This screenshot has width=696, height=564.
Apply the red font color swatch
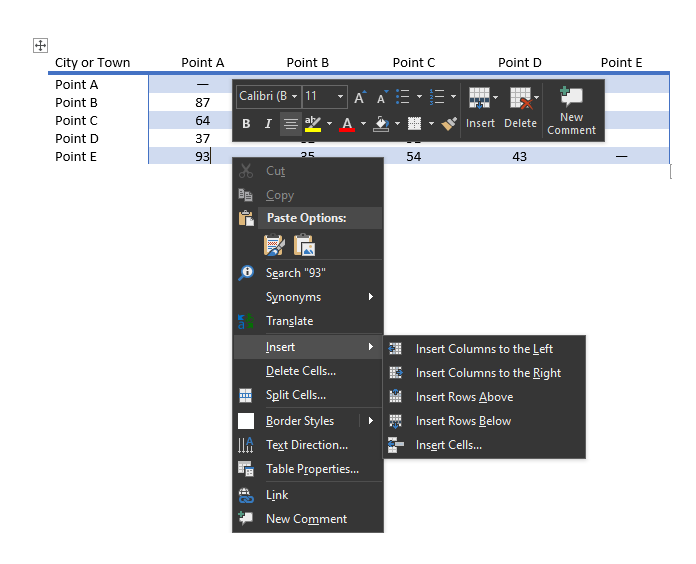347,124
